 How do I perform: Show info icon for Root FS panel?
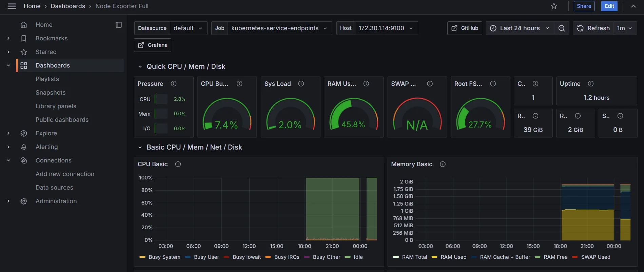[x=493, y=84]
